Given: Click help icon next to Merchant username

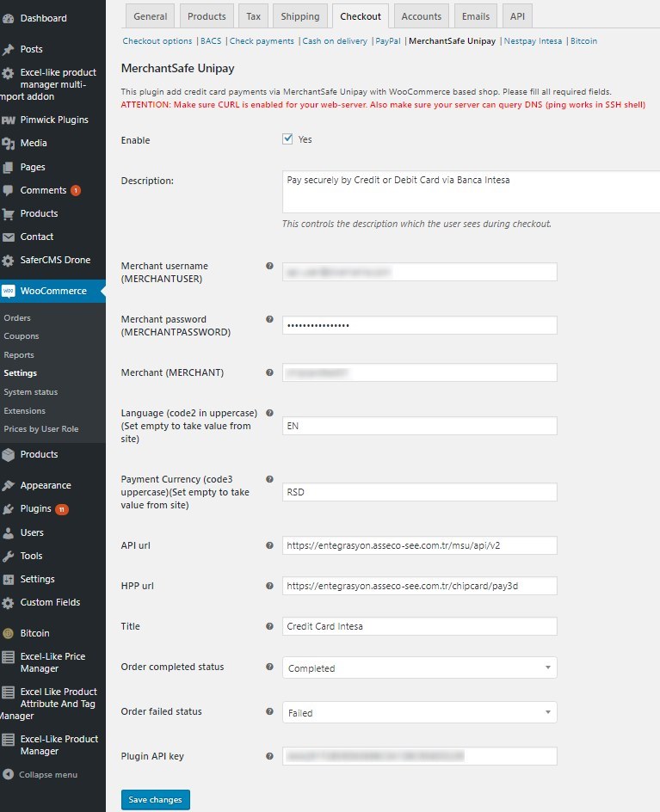Looking at the screenshot, I should (x=269, y=267).
